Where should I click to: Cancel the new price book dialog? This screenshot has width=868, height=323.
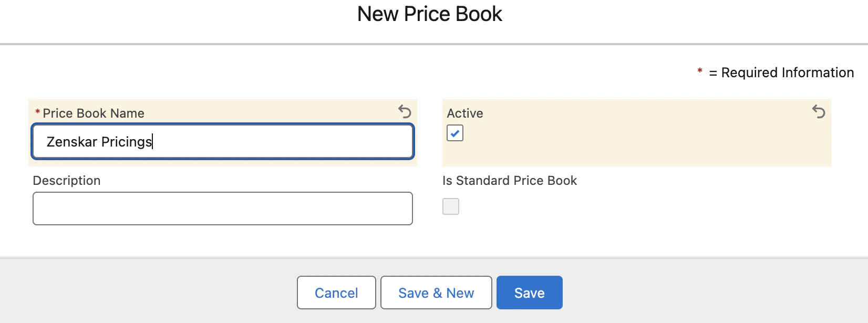[336, 293]
